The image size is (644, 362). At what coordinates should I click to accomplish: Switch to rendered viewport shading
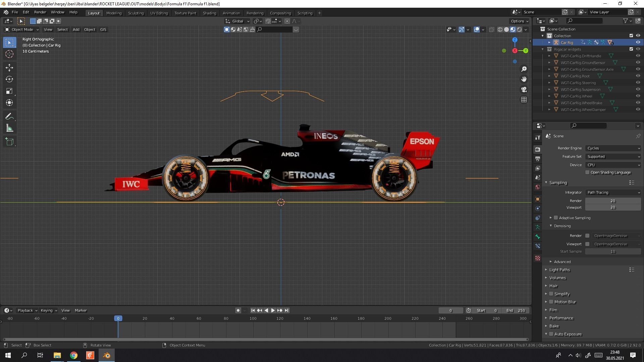pos(519,29)
